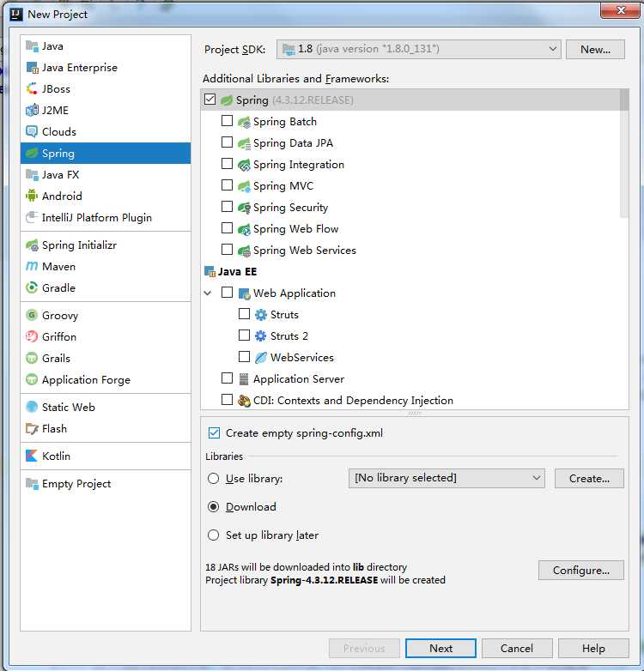Open the No library selected dropdown
Screen dimensions: 644x671
click(447, 478)
